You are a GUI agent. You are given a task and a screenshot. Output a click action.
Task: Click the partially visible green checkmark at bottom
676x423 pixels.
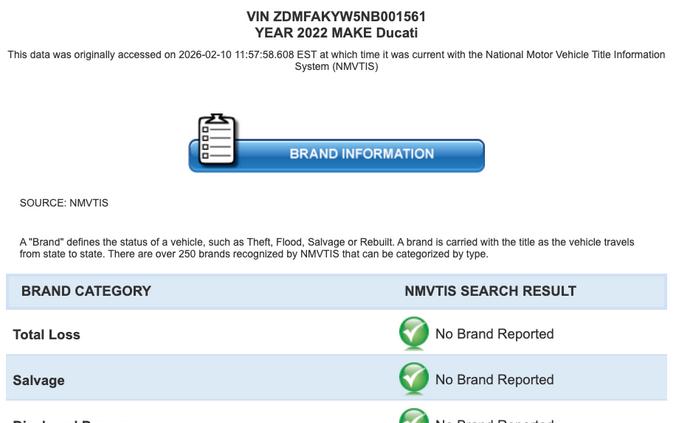click(x=414, y=416)
